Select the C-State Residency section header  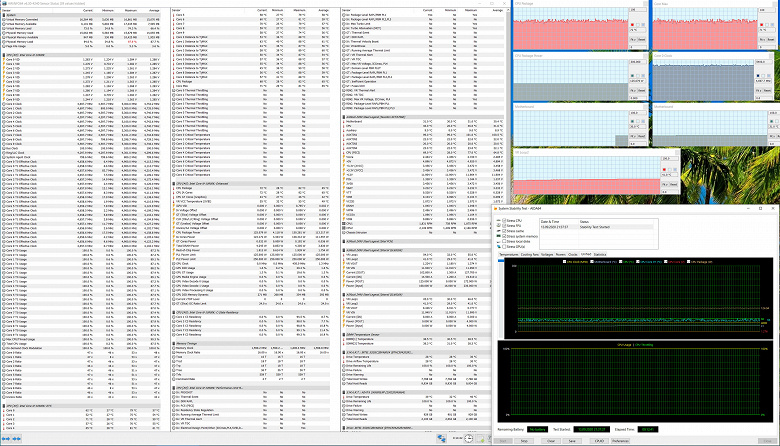pyautogui.click(x=250, y=312)
